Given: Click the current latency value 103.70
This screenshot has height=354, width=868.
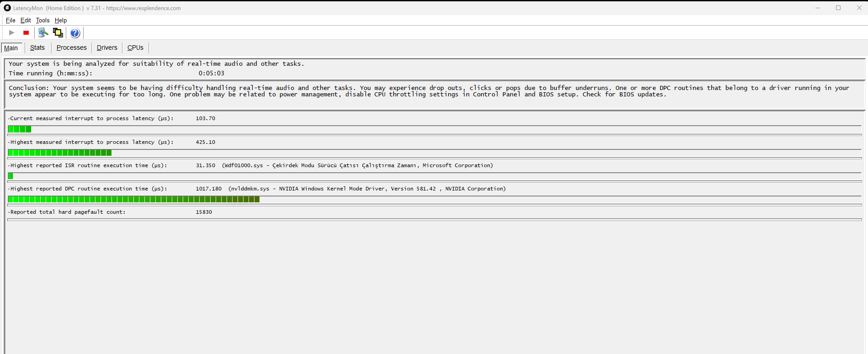Looking at the screenshot, I should (x=206, y=118).
